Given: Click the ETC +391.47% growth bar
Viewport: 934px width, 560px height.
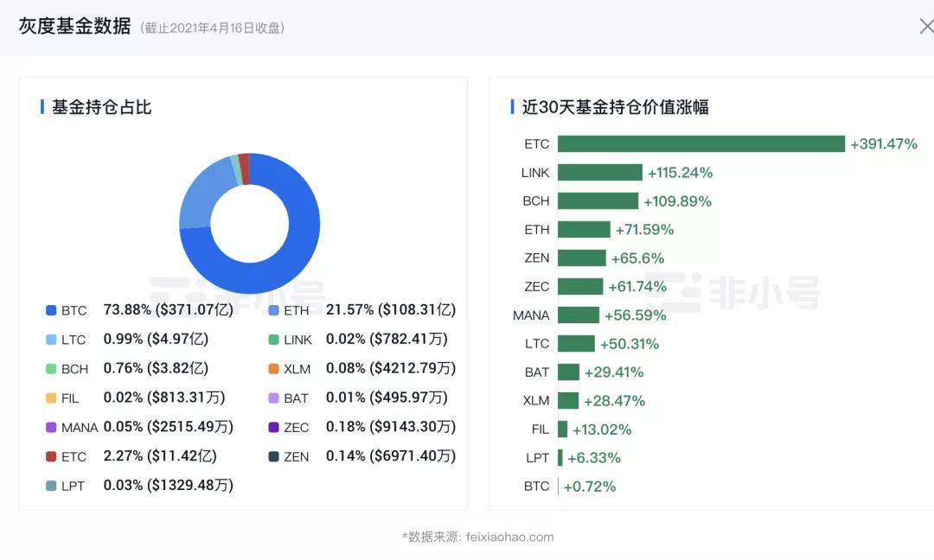Looking at the screenshot, I should coord(700,143).
